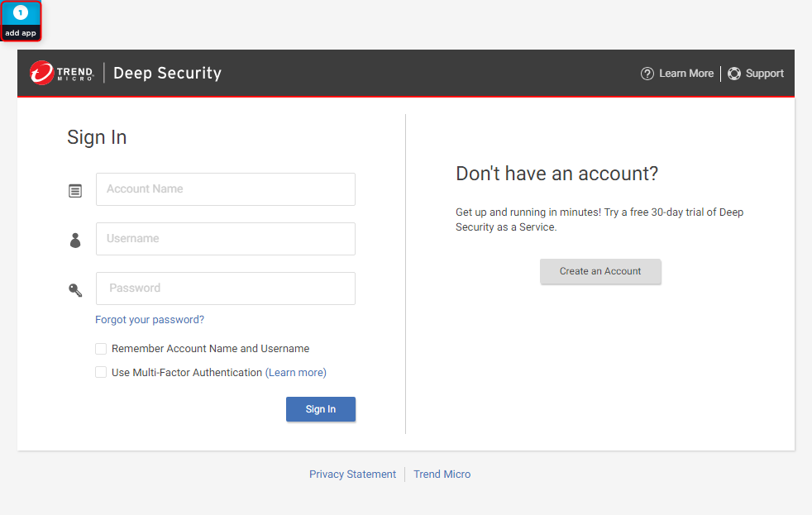Click the account name list icon
Screen dimensions: 812x515
point(75,191)
